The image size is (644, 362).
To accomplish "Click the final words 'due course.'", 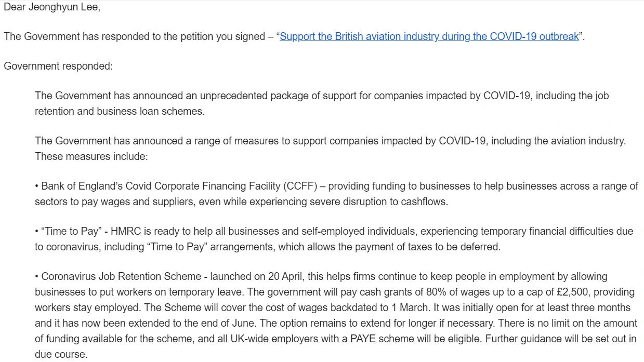I will point(61,355).
